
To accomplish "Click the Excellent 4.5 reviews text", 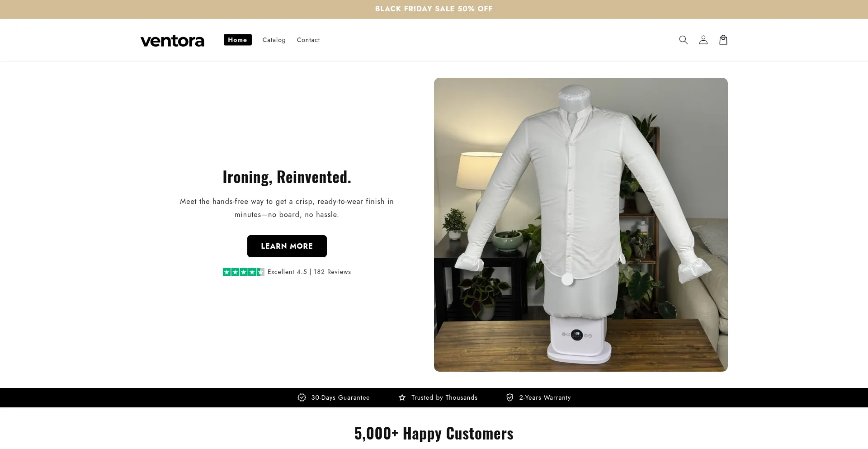I will pyautogui.click(x=309, y=272).
